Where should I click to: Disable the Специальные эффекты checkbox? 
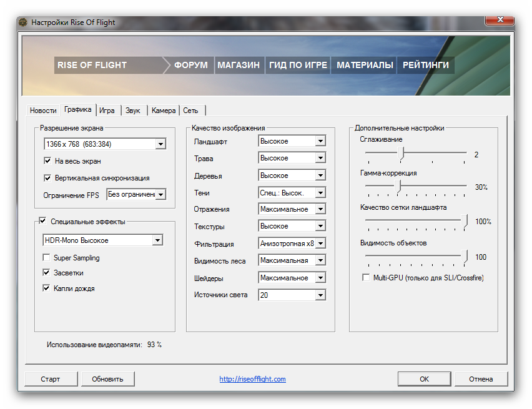42,221
